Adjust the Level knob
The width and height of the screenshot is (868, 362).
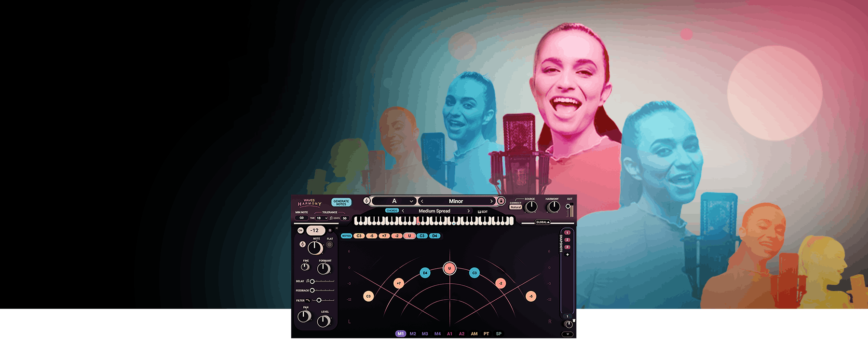coord(324,321)
